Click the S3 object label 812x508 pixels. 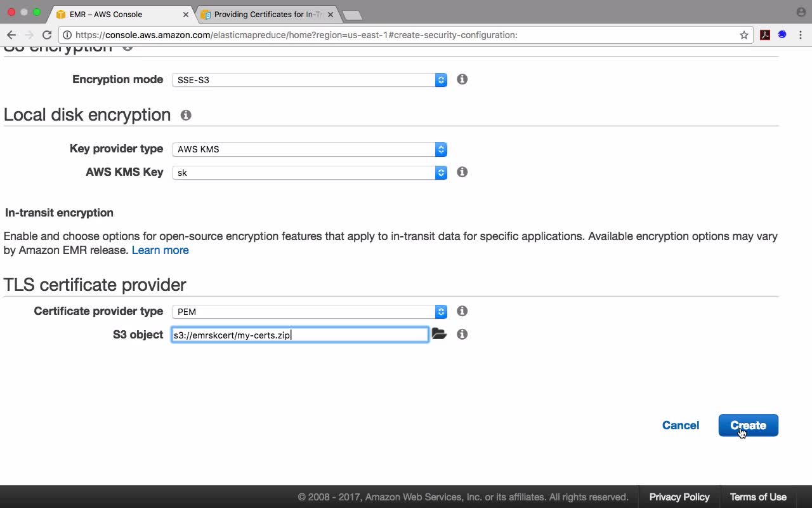(138, 335)
